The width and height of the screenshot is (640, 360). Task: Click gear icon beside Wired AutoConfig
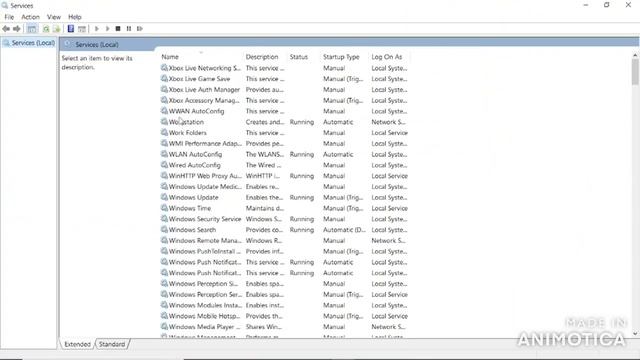coord(164,165)
